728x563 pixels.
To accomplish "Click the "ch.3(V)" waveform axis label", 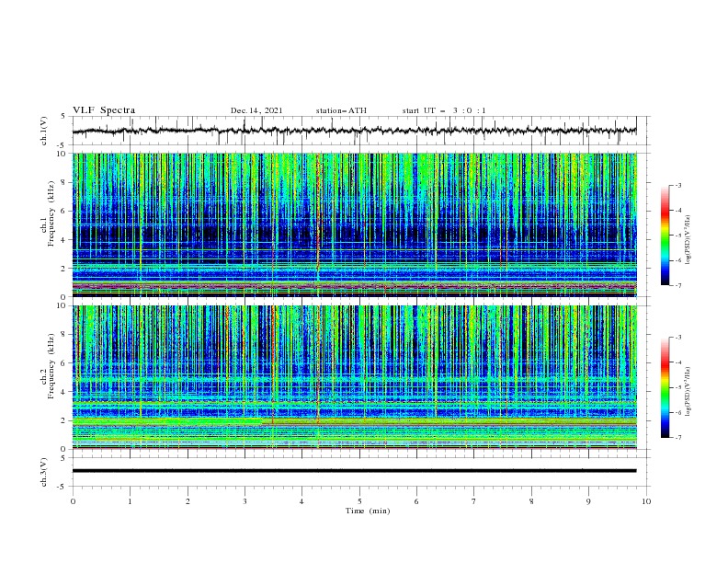I will 44,472.
